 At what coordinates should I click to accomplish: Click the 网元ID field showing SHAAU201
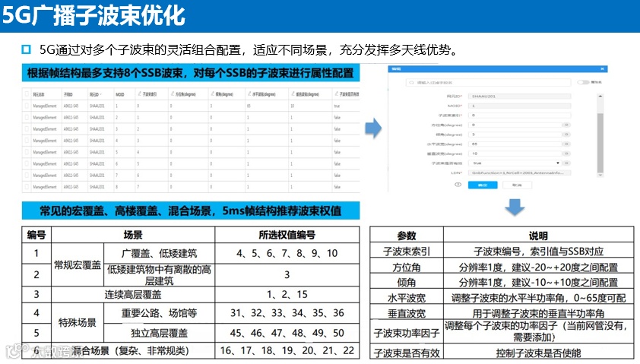click(x=520, y=97)
